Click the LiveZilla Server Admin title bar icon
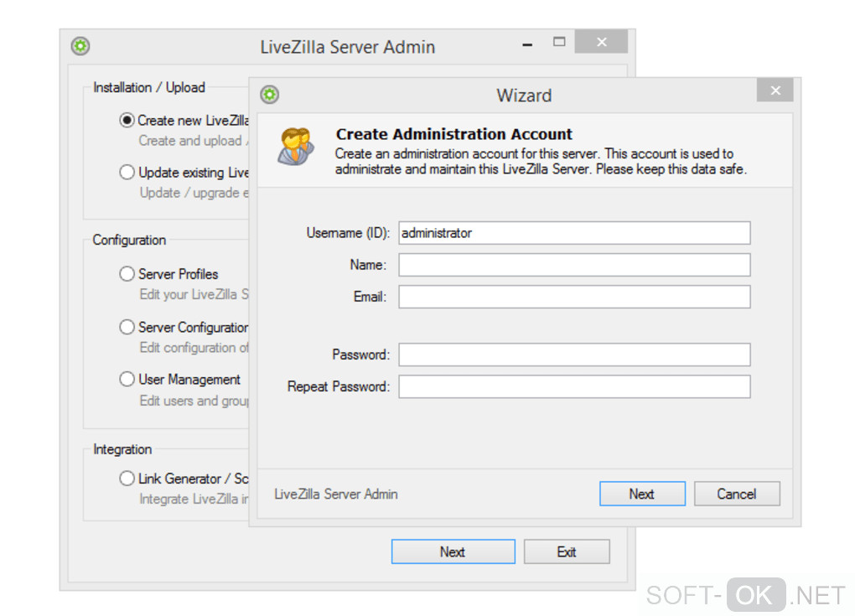 click(80, 46)
